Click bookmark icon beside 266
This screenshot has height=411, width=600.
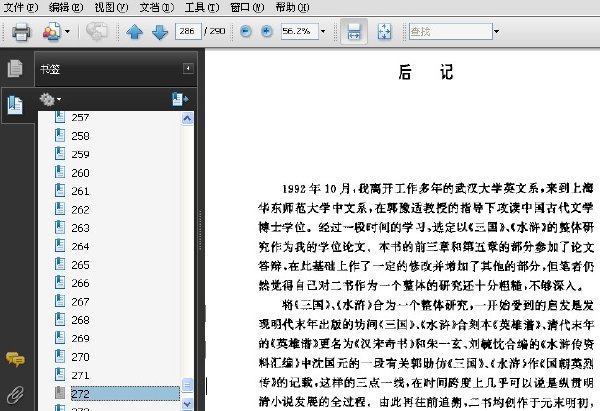coord(60,282)
